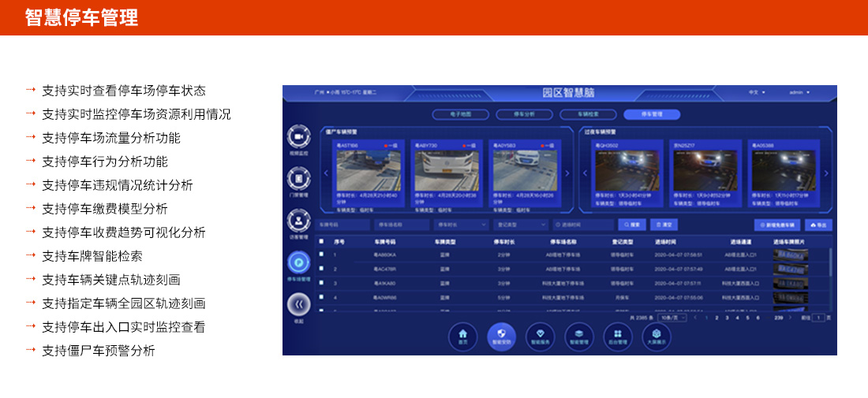The width and height of the screenshot is (868, 398).
Task: Open the 门禁管理 access control sidebar icon
Action: [x=298, y=179]
